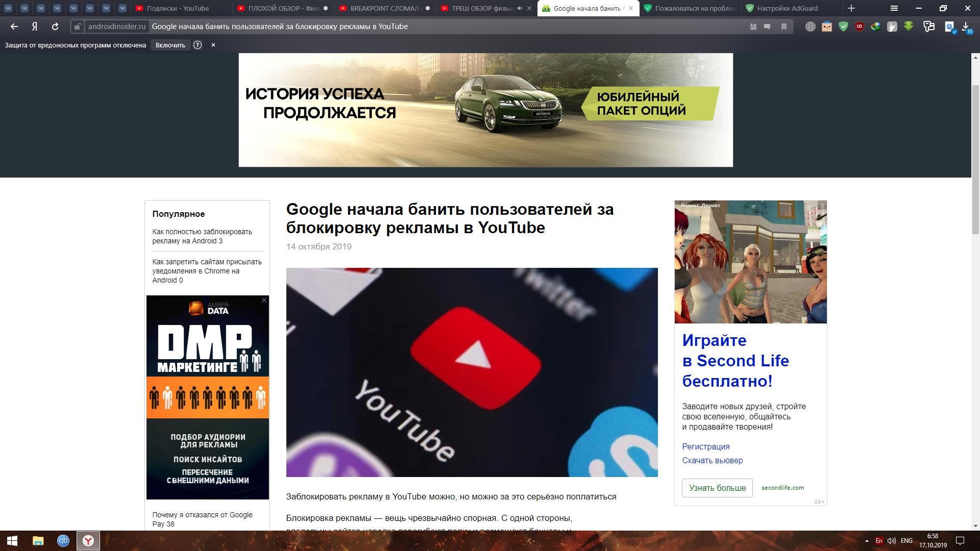
Task: Click the androidinsider.ru domain chip
Action: click(117, 27)
